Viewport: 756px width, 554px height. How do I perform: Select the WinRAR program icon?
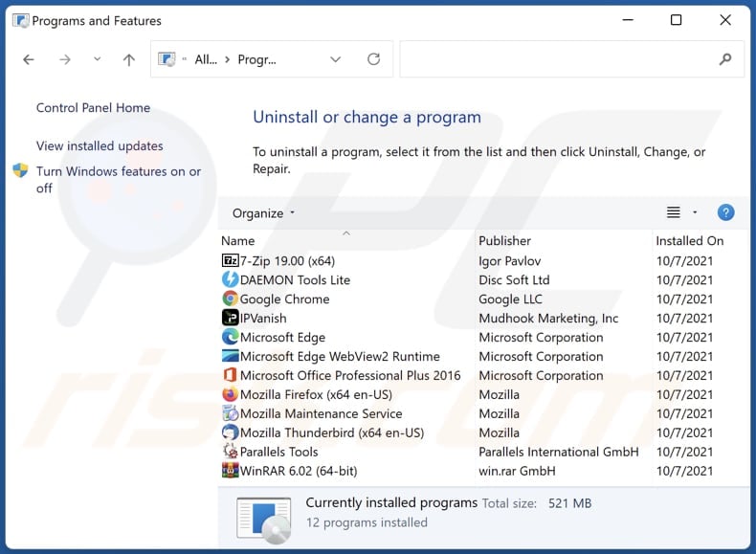pos(230,471)
